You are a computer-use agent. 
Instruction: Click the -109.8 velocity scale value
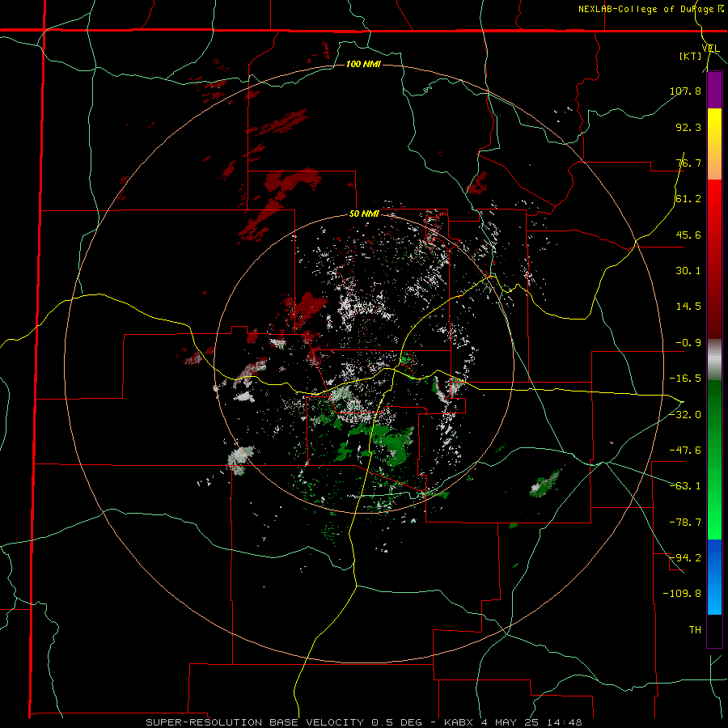point(682,594)
